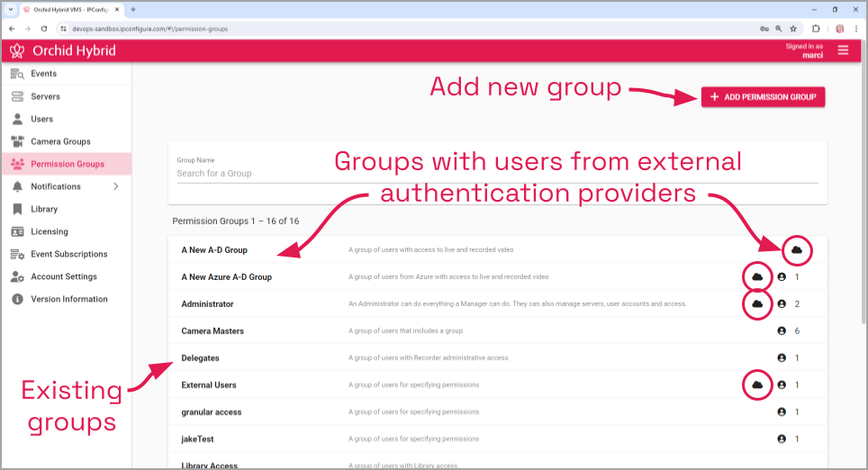This screenshot has height=470, width=868.
Task: Click the Version Information info icon
Action: coord(17,299)
